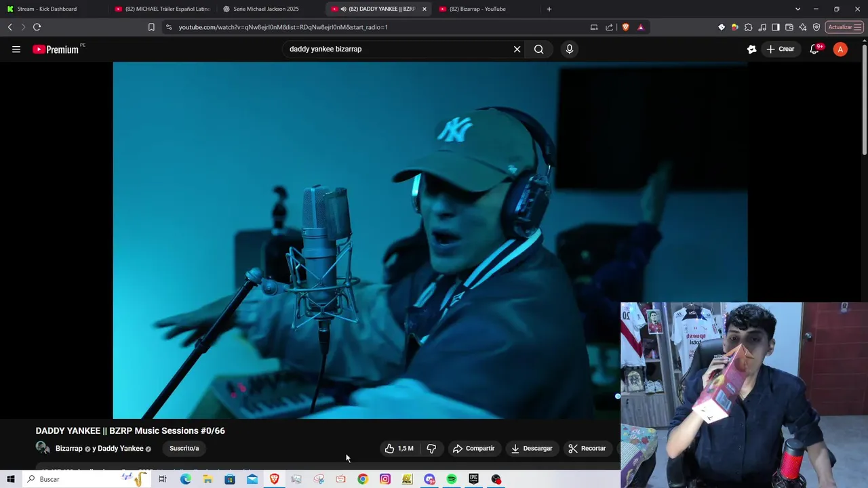The height and width of the screenshot is (488, 868).
Task: Open the Bizarrap channel link
Action: point(68,449)
